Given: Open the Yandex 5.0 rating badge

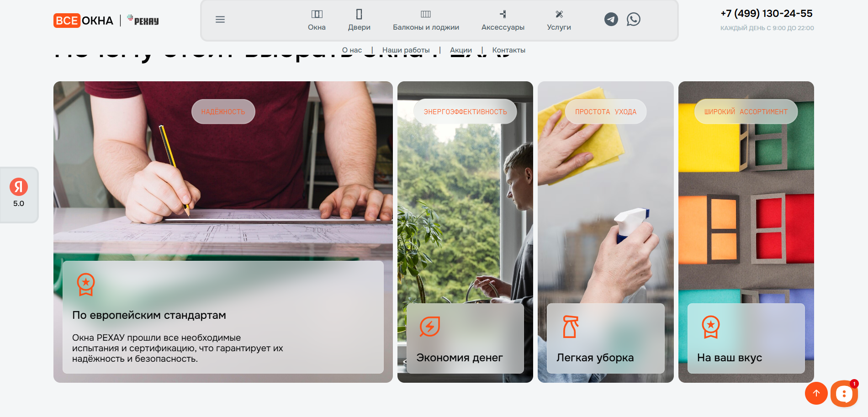Looking at the screenshot, I should pyautogui.click(x=19, y=195).
